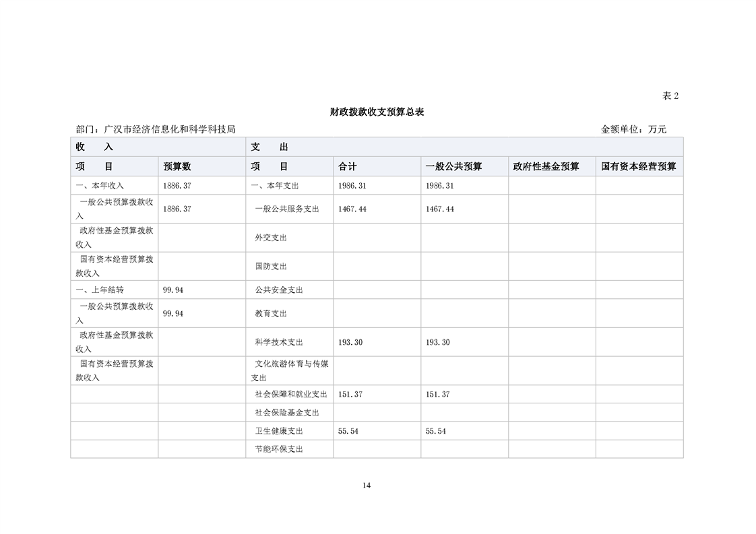Click the 国有资本经营预算 column header
Viewport: 756px width, 534px height.
click(x=638, y=166)
